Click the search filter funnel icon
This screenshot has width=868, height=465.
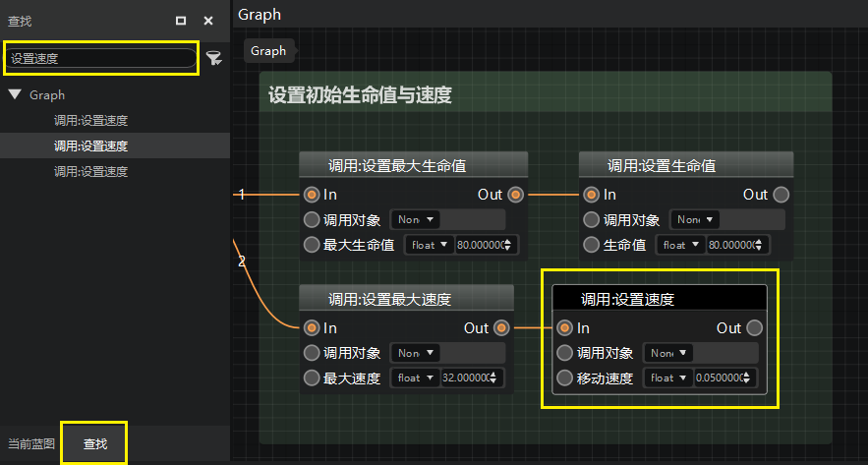point(213,59)
